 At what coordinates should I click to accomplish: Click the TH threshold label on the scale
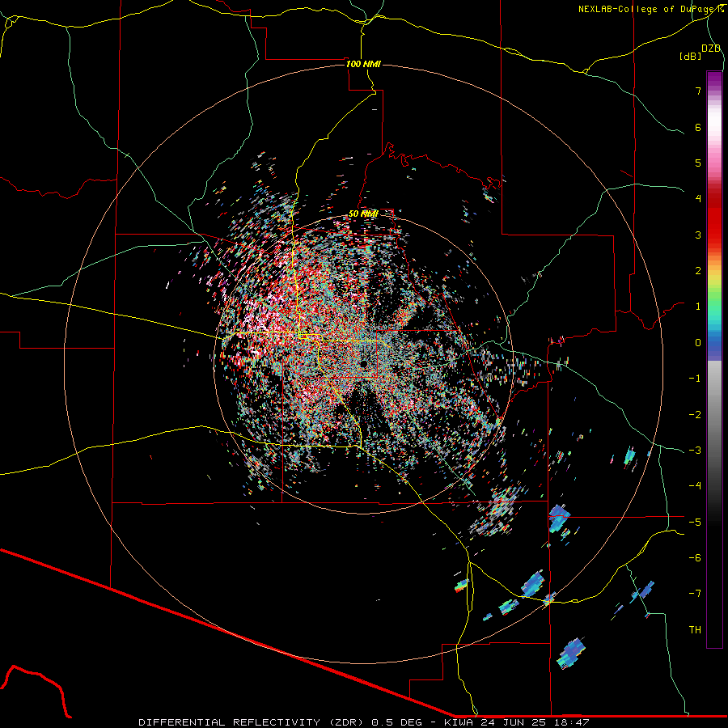pos(695,630)
